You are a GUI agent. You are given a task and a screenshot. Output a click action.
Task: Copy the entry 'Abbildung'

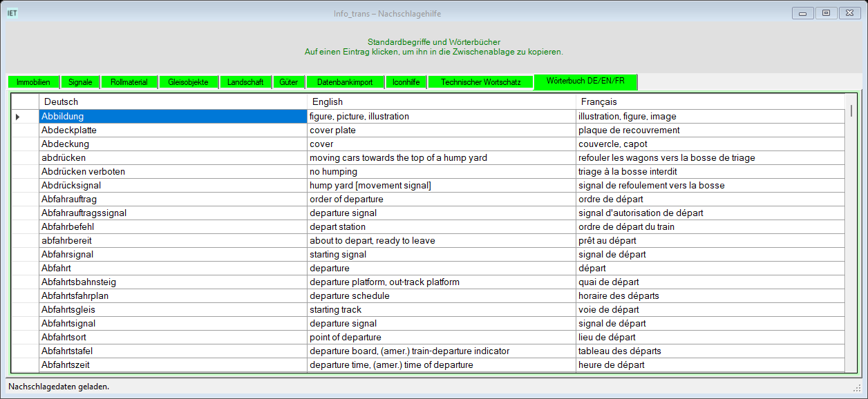pos(173,117)
